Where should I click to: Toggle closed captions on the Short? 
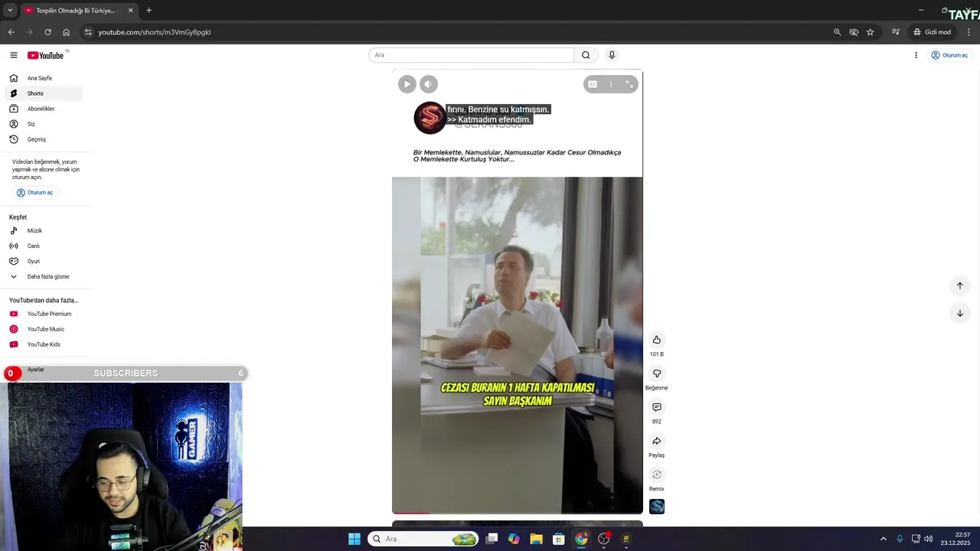coord(592,84)
